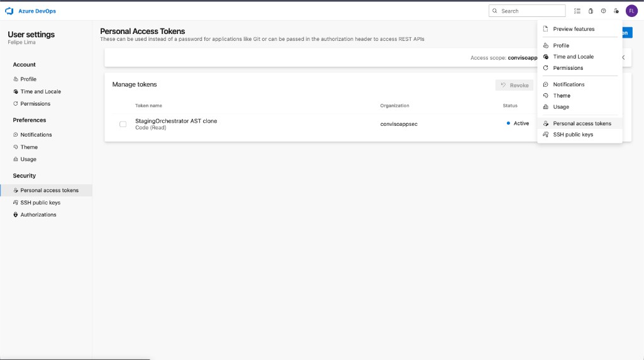
Task: Click the sidebar Profile person icon
Action: 16,79
